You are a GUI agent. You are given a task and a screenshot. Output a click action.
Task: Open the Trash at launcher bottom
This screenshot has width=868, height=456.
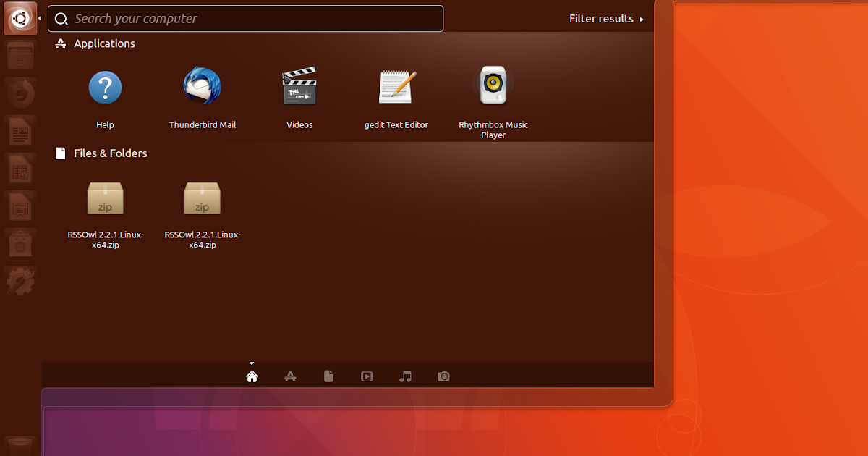pos(20,445)
